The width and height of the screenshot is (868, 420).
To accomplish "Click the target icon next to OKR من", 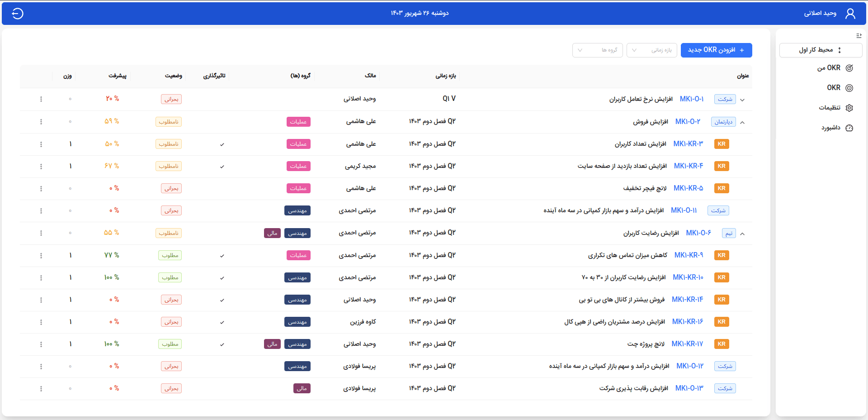I will pos(849,68).
